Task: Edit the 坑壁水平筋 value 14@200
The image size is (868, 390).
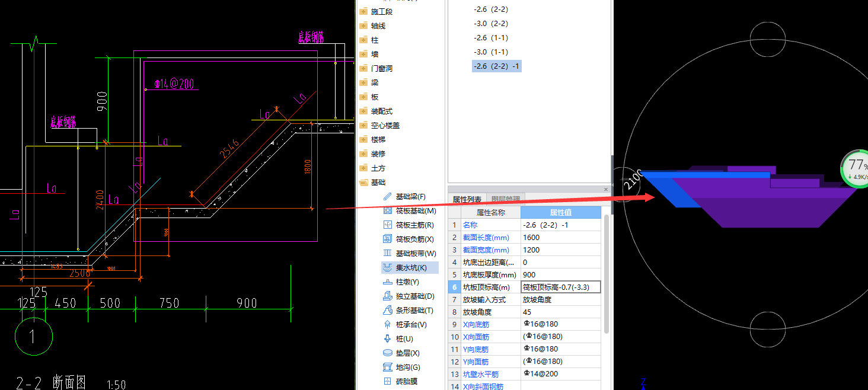Action: (x=561, y=374)
